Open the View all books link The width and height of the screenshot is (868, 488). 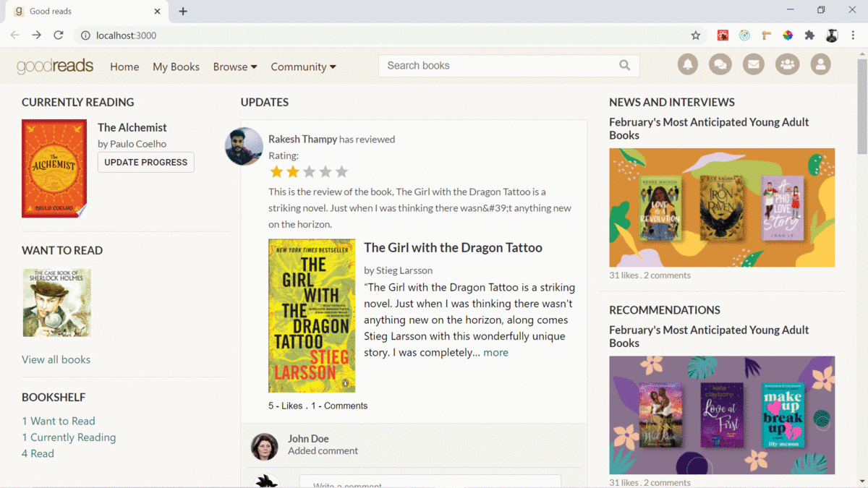point(56,359)
